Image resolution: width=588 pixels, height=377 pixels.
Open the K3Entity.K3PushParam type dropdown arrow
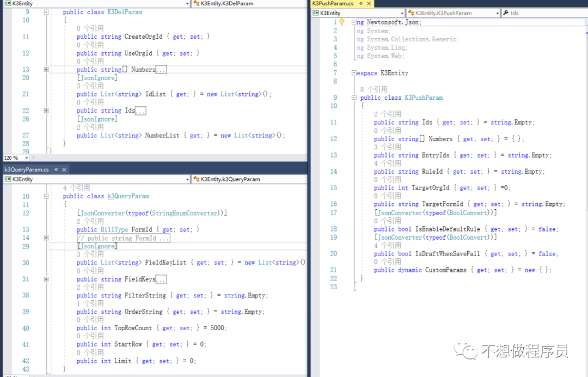click(x=497, y=13)
